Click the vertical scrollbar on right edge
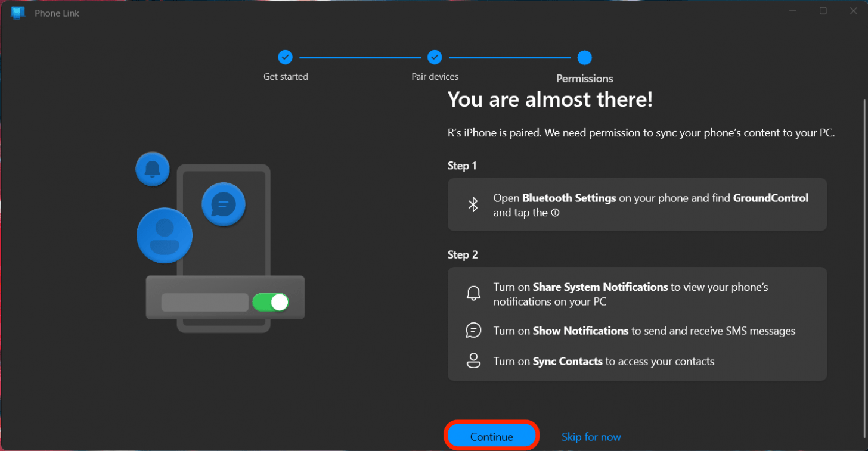Image resolution: width=868 pixels, height=451 pixels. (864, 238)
